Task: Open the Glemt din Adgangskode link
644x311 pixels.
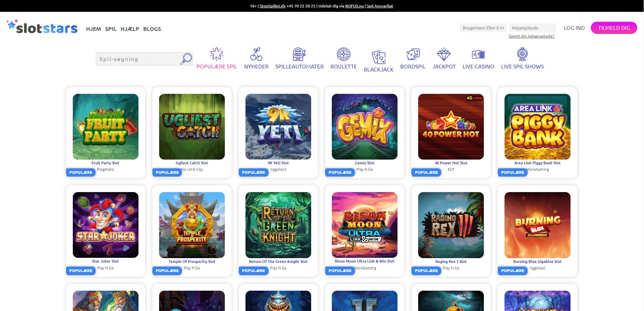Action: pyautogui.click(x=531, y=36)
